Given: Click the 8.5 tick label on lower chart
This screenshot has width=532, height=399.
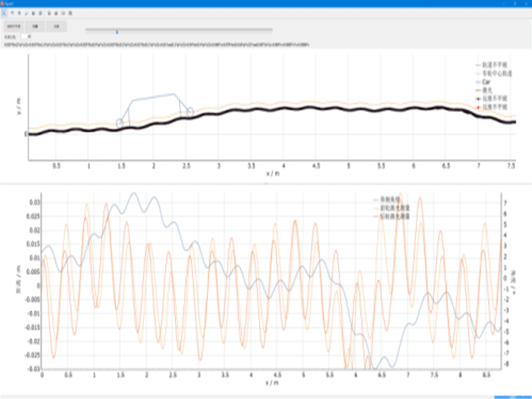Looking at the screenshot, I should coord(487,375).
